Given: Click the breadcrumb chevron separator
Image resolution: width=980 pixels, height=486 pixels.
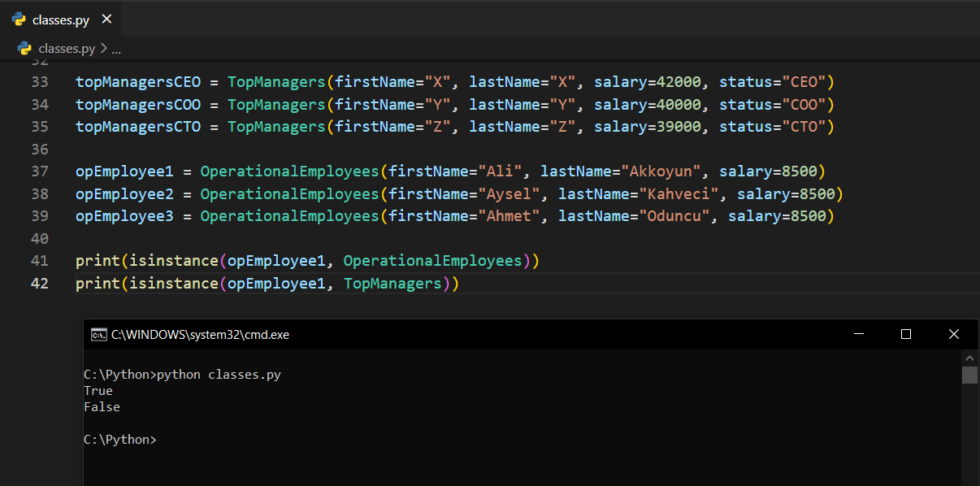Looking at the screenshot, I should 103,49.
